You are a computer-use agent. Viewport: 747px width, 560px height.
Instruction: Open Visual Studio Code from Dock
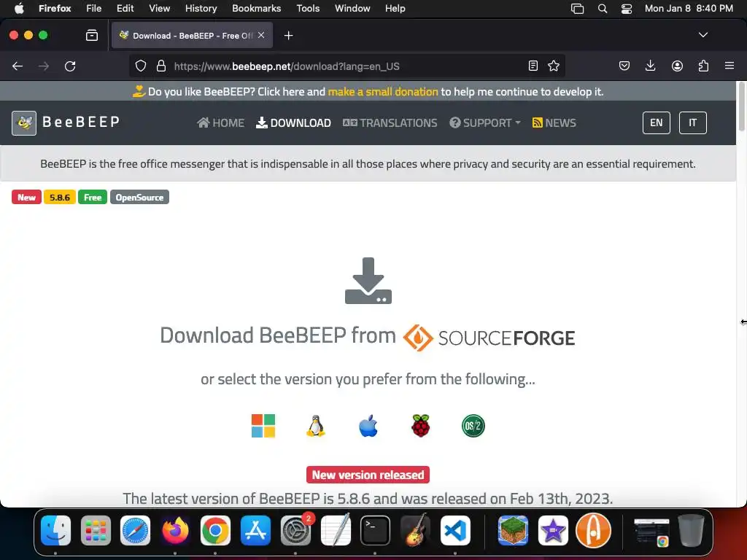click(455, 530)
